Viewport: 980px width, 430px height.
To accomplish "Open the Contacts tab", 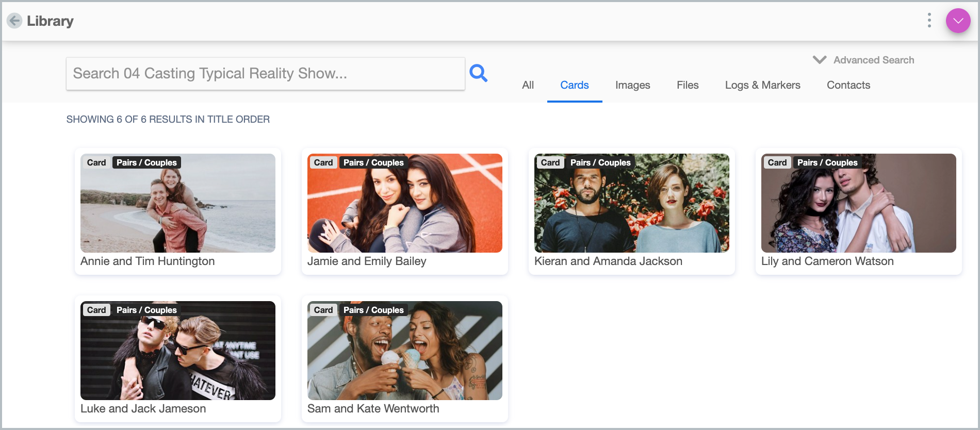I will pos(848,85).
